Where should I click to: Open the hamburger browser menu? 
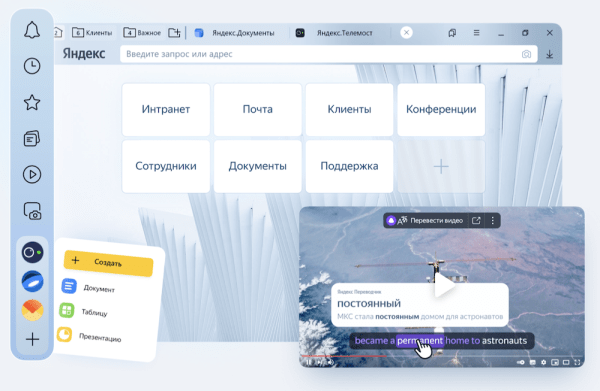(476, 33)
